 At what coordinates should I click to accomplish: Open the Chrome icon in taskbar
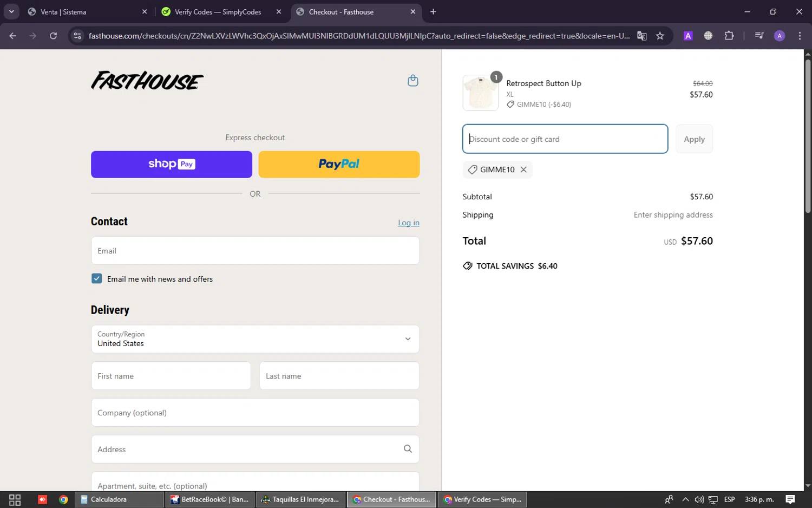point(63,499)
